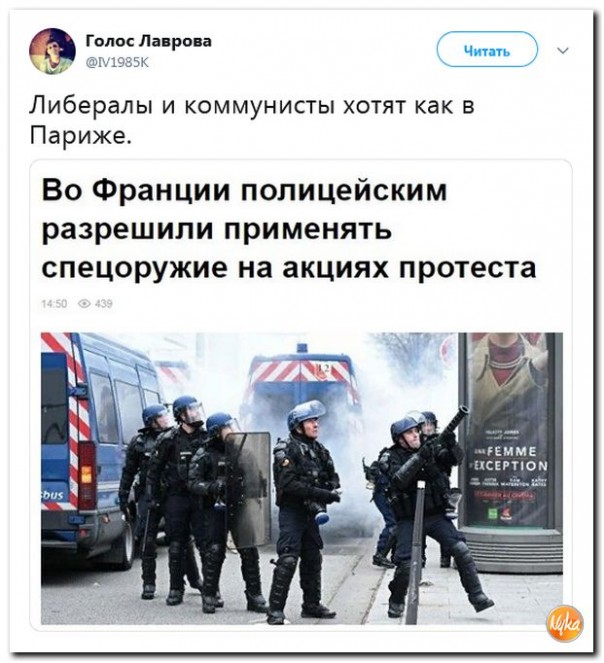This screenshot has width=604, height=663.
Task: Click the eye views icon under the headline
Action: point(85,304)
